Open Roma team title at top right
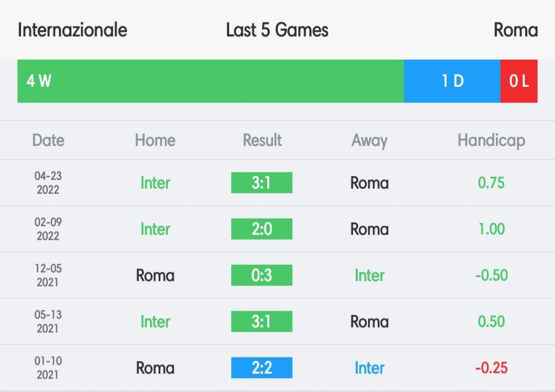This screenshot has height=392, width=555. [516, 30]
